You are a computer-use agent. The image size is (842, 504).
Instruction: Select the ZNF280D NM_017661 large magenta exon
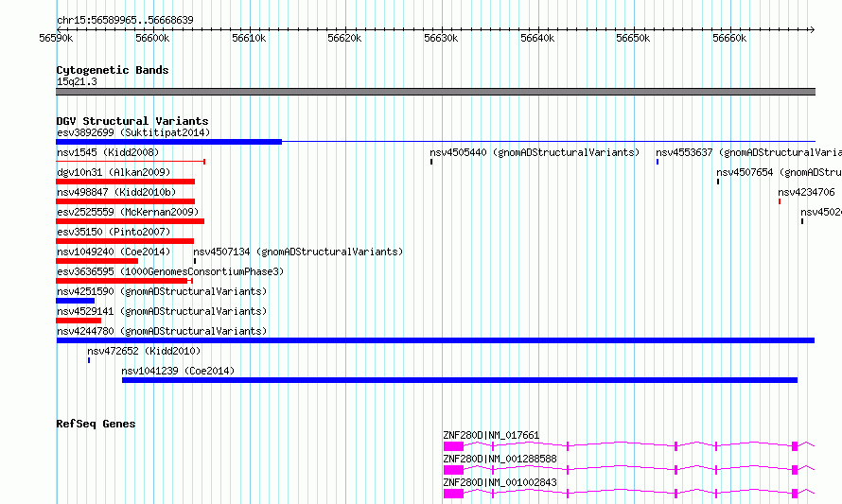[453, 446]
